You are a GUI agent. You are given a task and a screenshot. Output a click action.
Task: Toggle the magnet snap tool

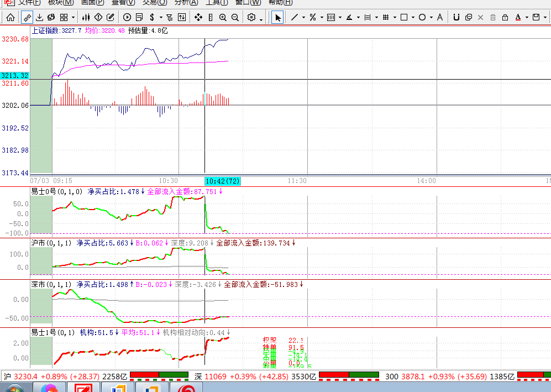(x=456, y=18)
